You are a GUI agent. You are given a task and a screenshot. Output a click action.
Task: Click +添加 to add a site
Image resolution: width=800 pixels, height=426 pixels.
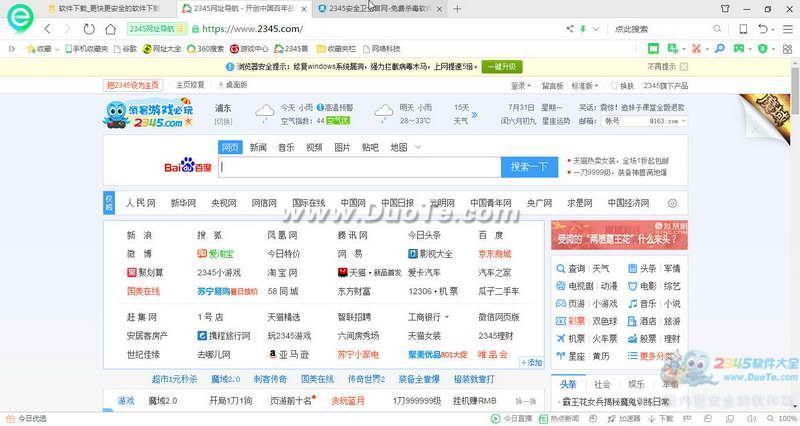click(x=531, y=363)
